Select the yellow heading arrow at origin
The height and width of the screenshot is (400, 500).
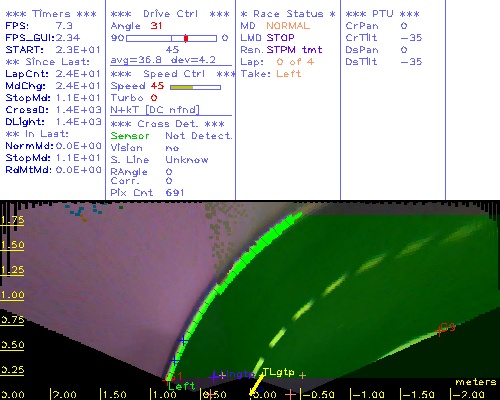pos(257,385)
